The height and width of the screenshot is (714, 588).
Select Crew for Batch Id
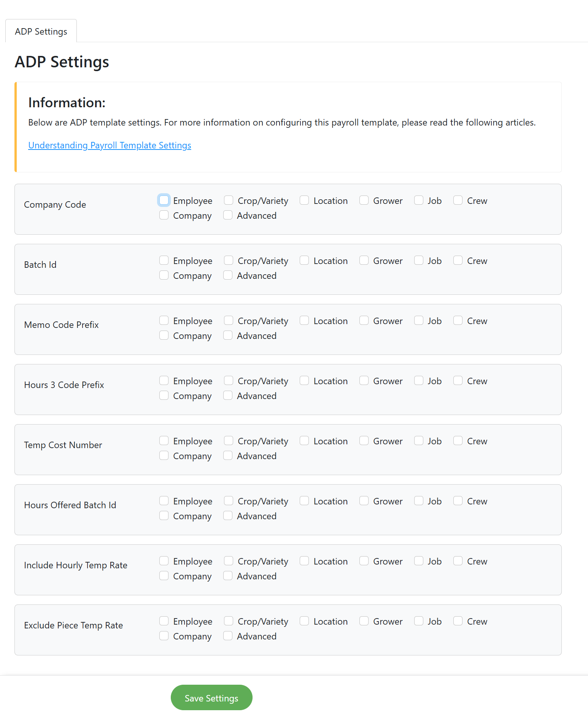click(x=458, y=260)
